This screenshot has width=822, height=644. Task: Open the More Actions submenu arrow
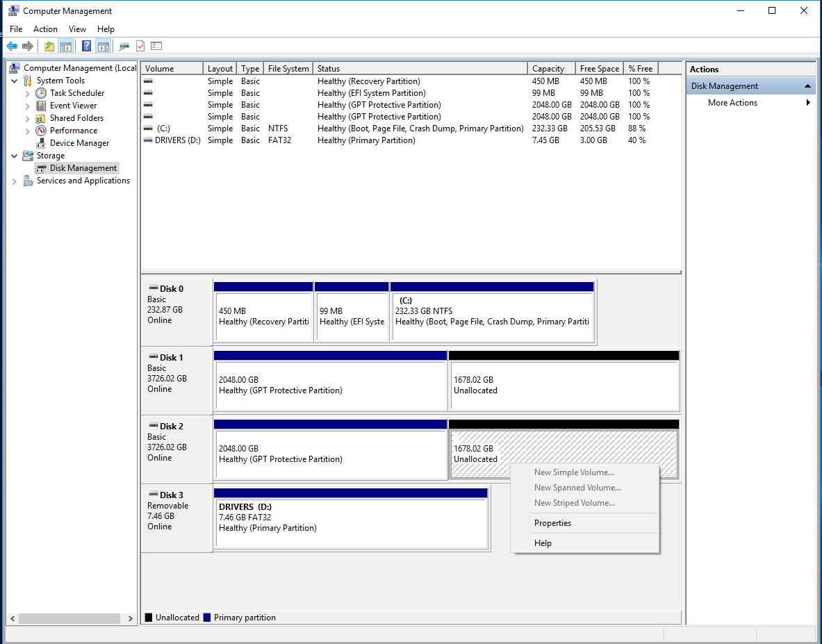(x=808, y=103)
